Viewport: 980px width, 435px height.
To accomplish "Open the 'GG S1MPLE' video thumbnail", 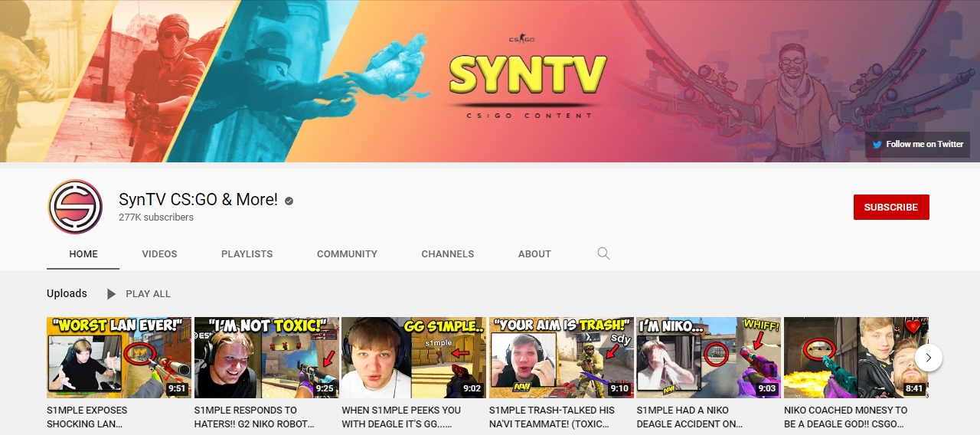I will click(x=413, y=358).
